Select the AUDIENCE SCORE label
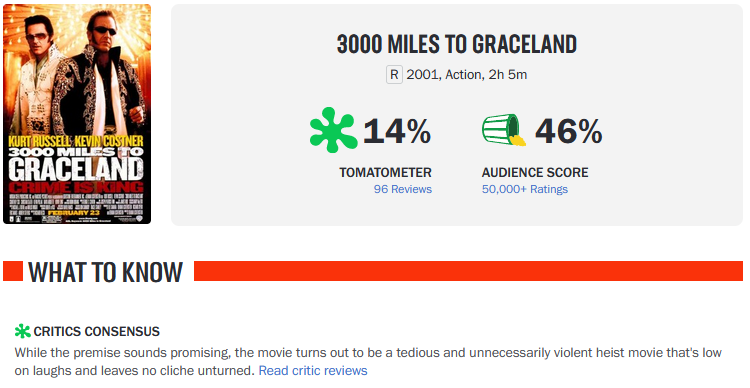The image size is (750, 388). (x=535, y=172)
